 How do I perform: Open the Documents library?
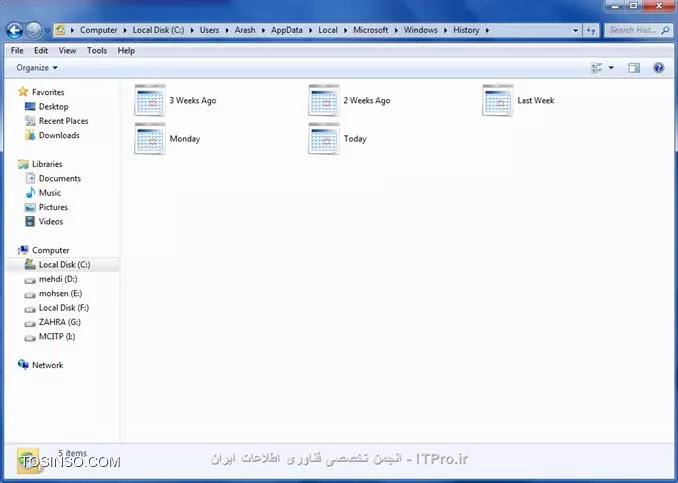coord(53,178)
